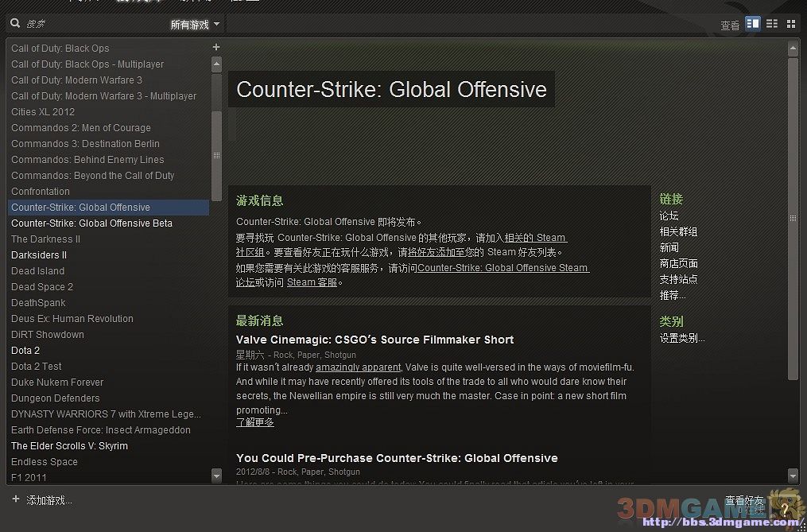Open the 论坛 forum link
This screenshot has height=532, width=807.
click(669, 216)
